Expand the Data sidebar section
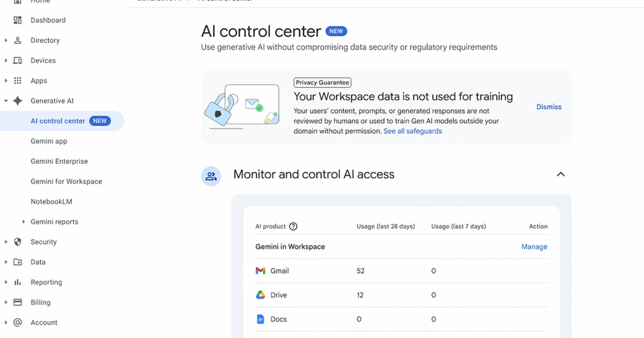 (x=6, y=262)
